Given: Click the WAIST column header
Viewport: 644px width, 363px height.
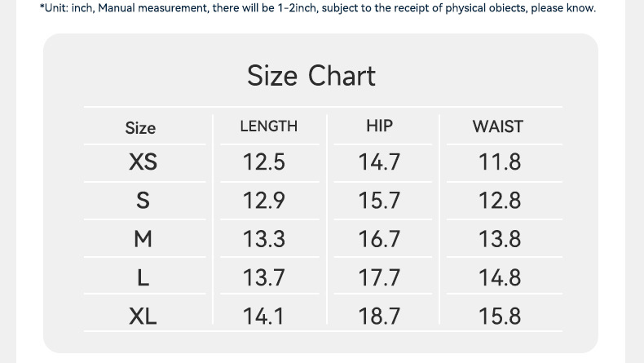Looking at the screenshot, I should (x=497, y=126).
